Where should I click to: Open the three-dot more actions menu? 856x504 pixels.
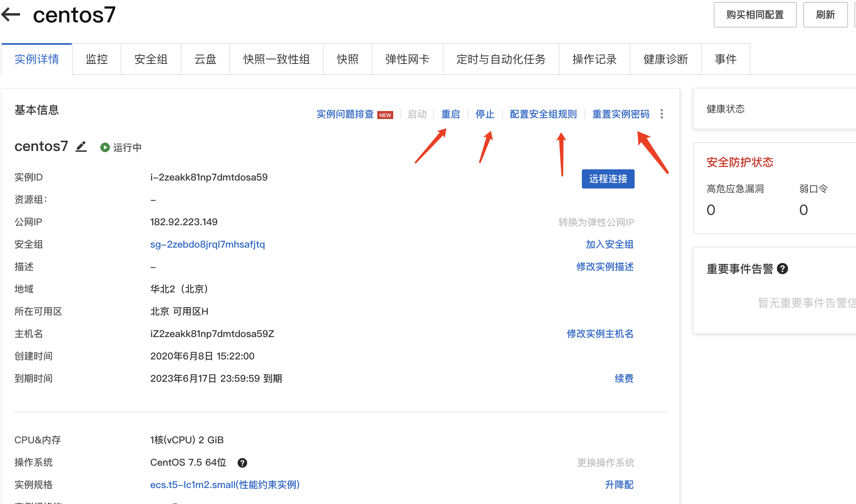pos(662,114)
